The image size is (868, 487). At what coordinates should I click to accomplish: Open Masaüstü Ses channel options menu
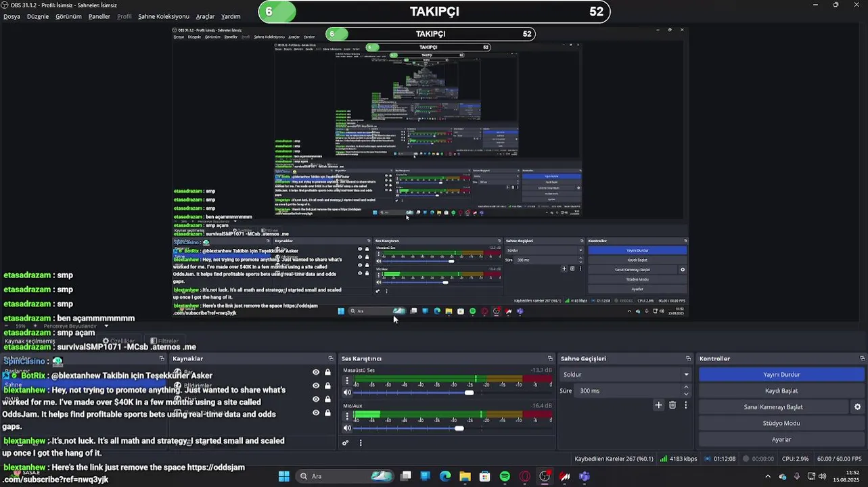[x=347, y=381]
